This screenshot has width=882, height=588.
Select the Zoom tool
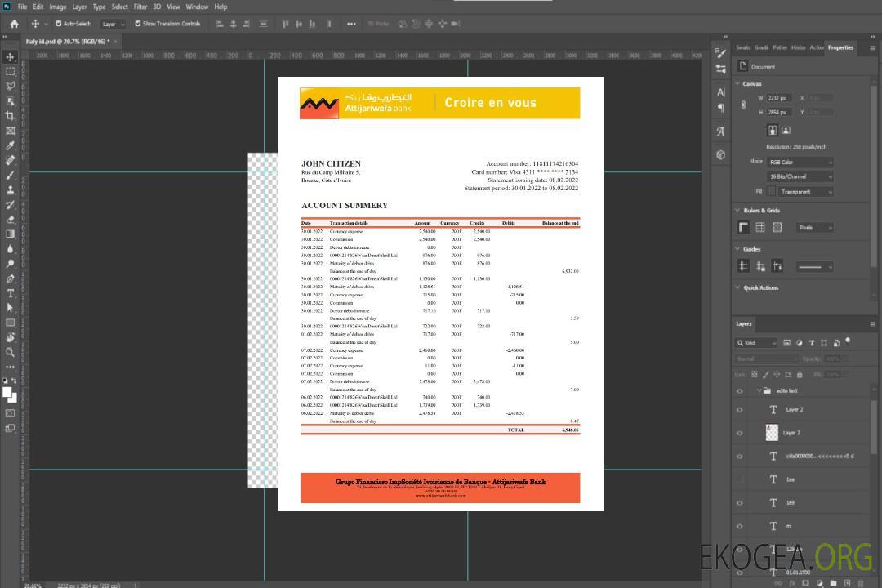point(10,352)
